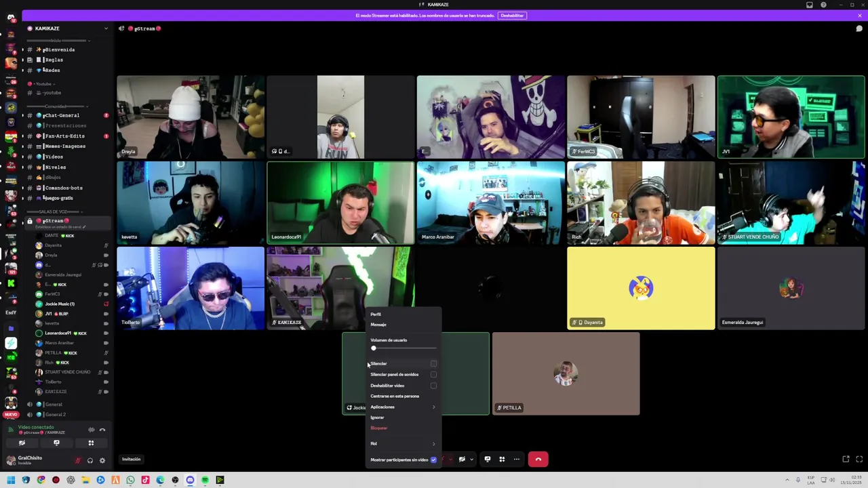Open Discord from the Windows taskbar
This screenshot has width=868, height=488.
coord(190,480)
